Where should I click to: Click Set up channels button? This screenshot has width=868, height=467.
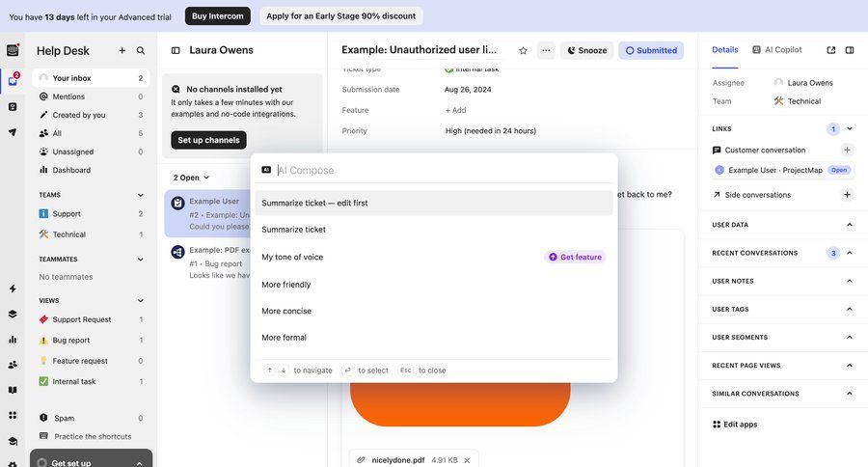click(x=208, y=140)
